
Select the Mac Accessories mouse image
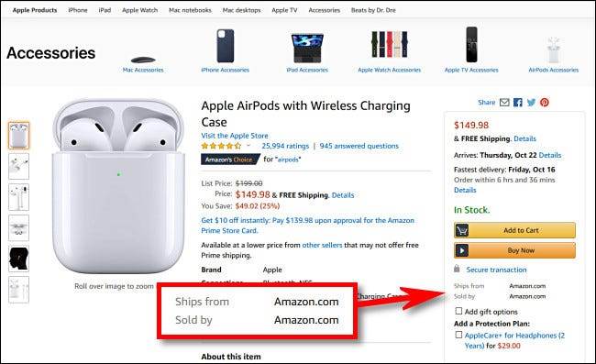143,60
